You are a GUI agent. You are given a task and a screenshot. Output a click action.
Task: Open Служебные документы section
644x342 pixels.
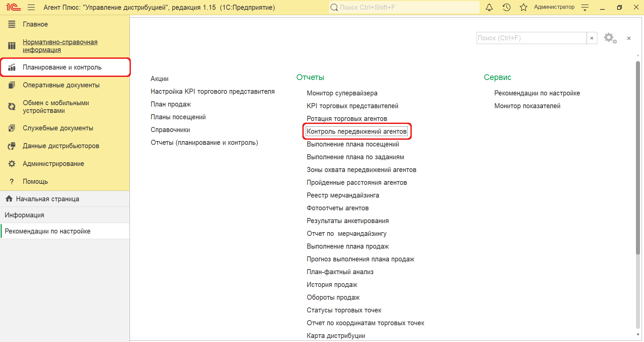tap(58, 128)
